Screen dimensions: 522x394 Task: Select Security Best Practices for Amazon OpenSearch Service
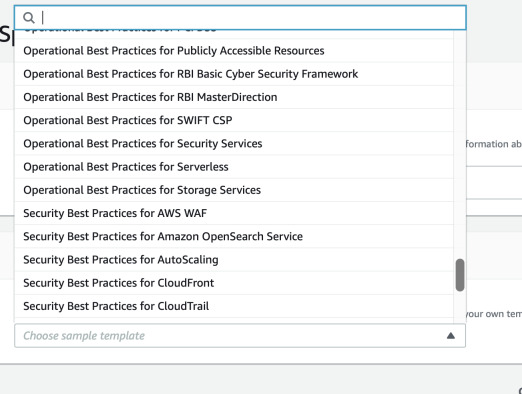coord(234,236)
